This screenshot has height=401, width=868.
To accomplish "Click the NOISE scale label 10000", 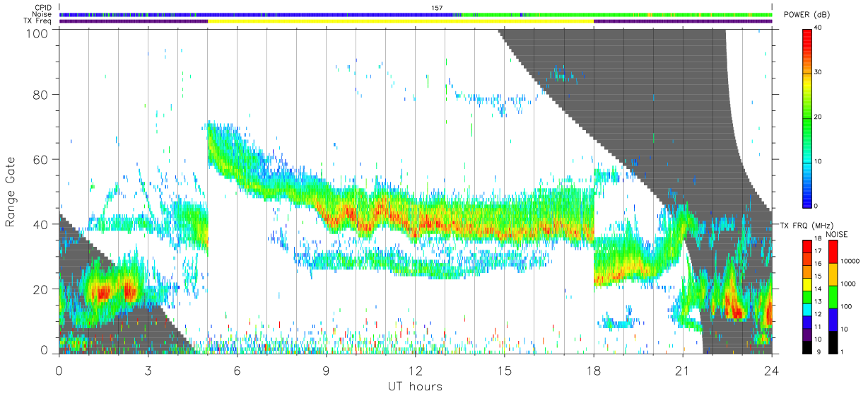I will click(850, 260).
